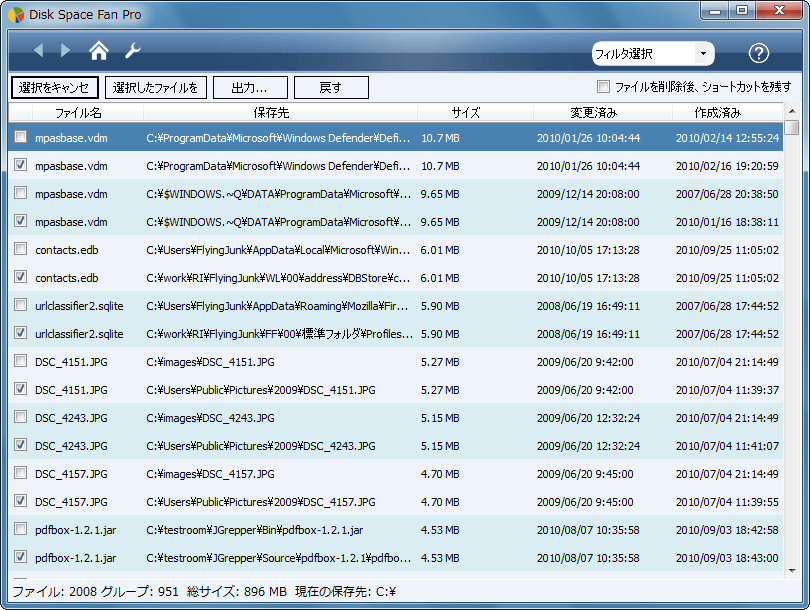810x610 pixels.
Task: Enable ファイルを削除後、ショートカットを残す checkbox
Action: [x=603, y=86]
